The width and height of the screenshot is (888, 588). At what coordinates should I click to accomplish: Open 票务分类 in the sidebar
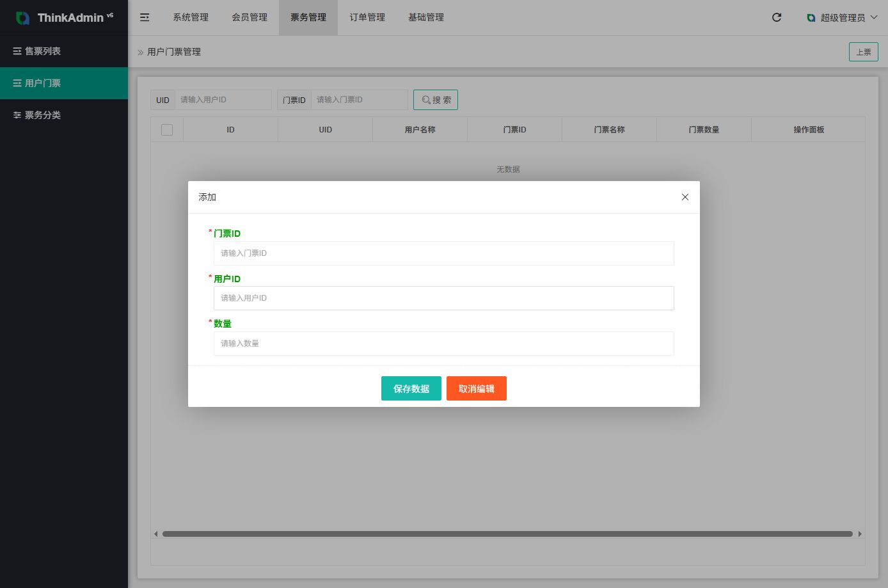[x=64, y=115]
